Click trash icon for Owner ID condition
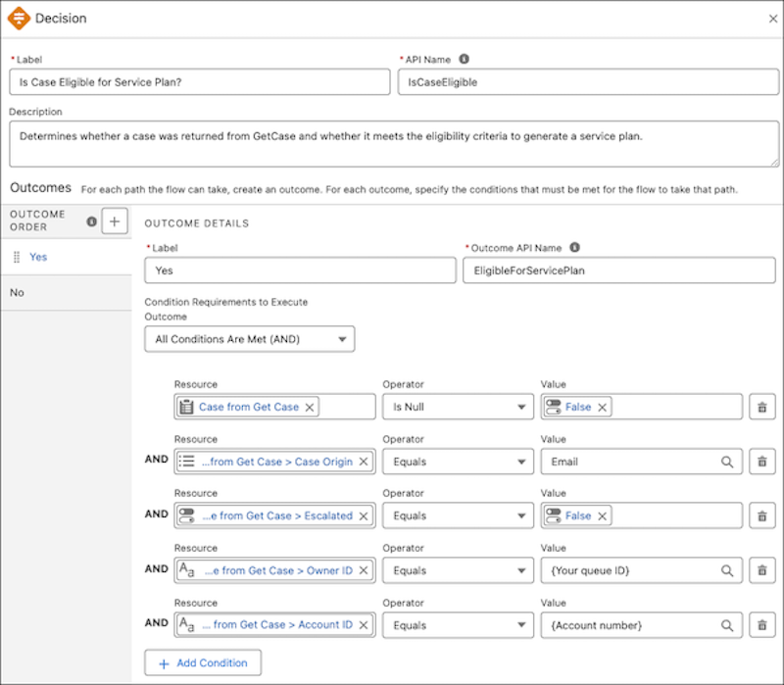 point(761,569)
